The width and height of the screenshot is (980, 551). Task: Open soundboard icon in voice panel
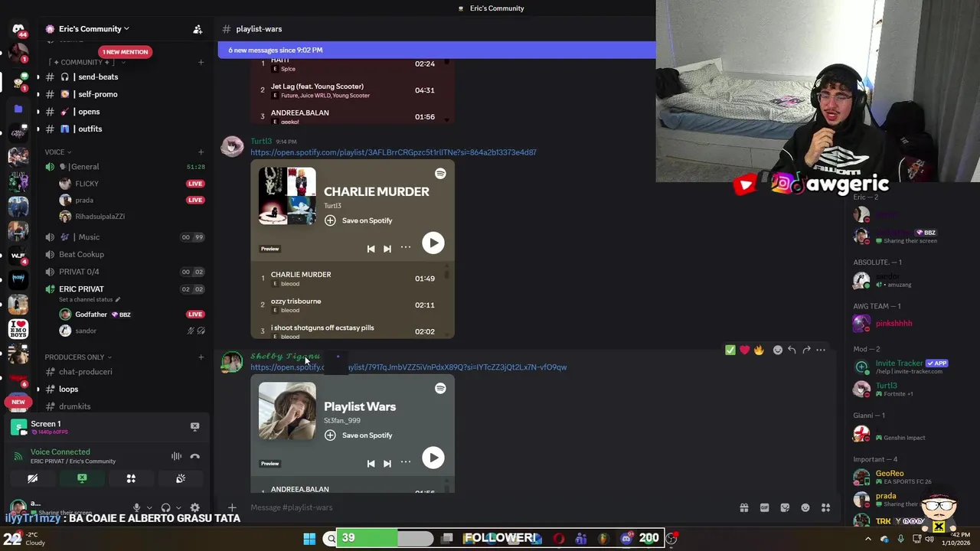[181, 478]
